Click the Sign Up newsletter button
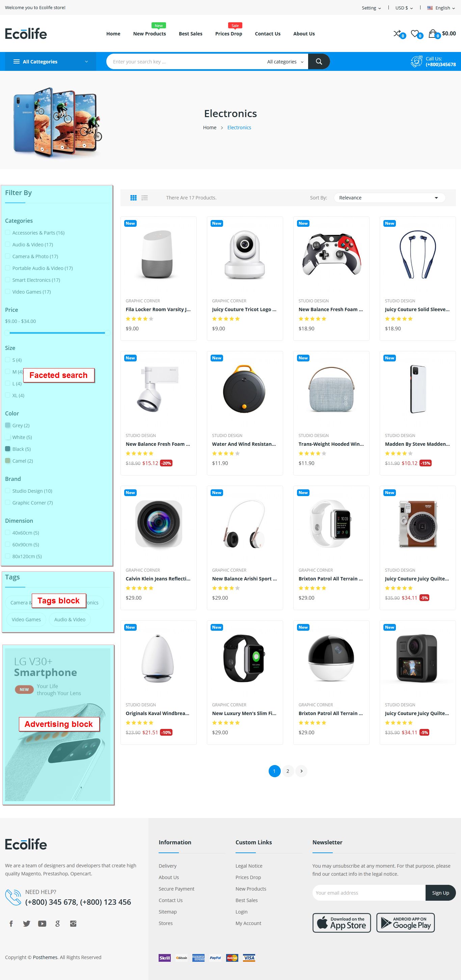 coord(440,893)
